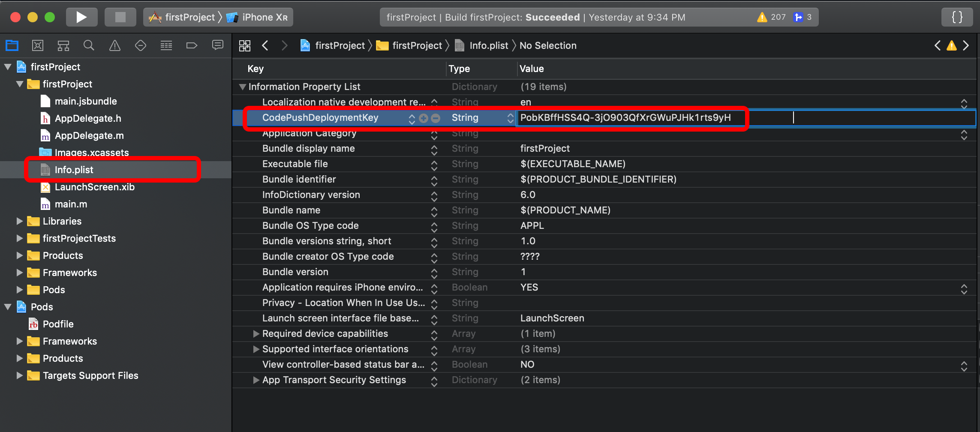Click firstProject project in the jump bar
This screenshot has width=980, height=432.
(333, 45)
